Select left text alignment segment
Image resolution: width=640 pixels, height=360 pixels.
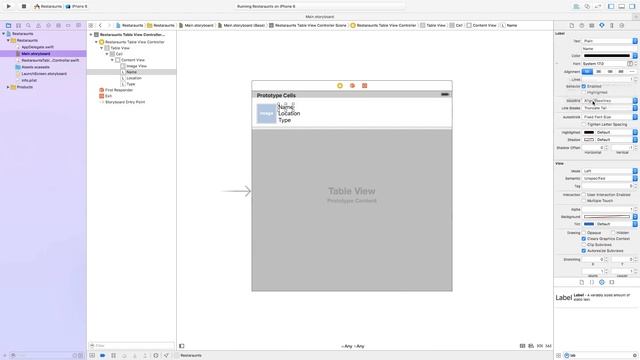587,72
